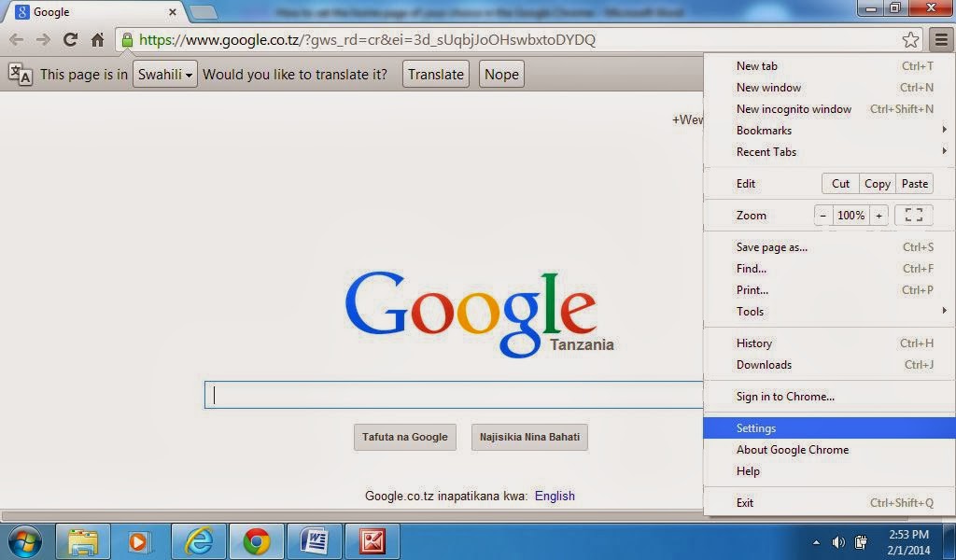This screenshot has height=560, width=956.
Task: Click the volume speaker tray icon
Action: pyautogui.click(x=839, y=542)
